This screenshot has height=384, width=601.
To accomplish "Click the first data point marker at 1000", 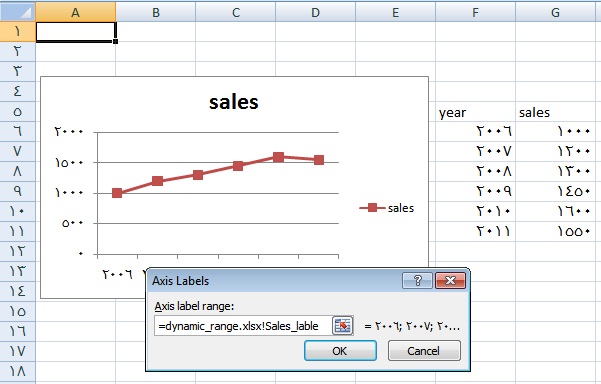I will [117, 193].
